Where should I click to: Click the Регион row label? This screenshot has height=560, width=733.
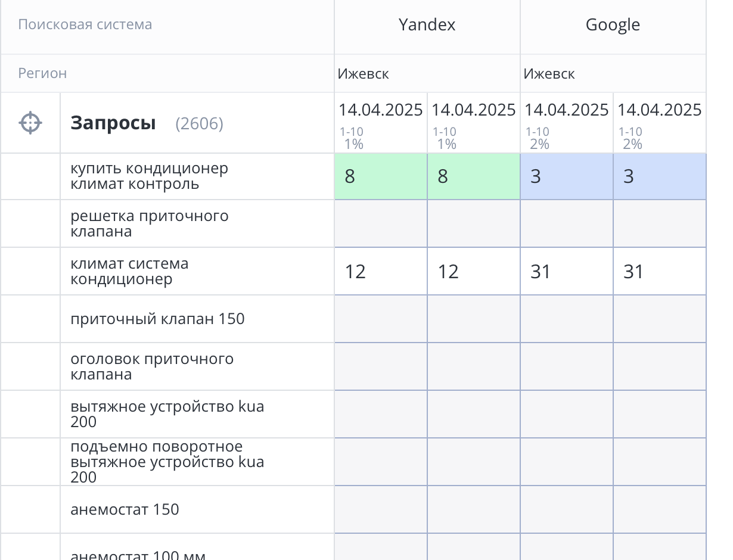click(42, 73)
